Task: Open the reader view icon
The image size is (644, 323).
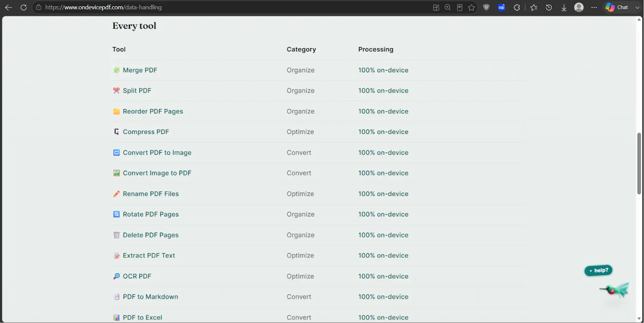Action: (x=460, y=7)
